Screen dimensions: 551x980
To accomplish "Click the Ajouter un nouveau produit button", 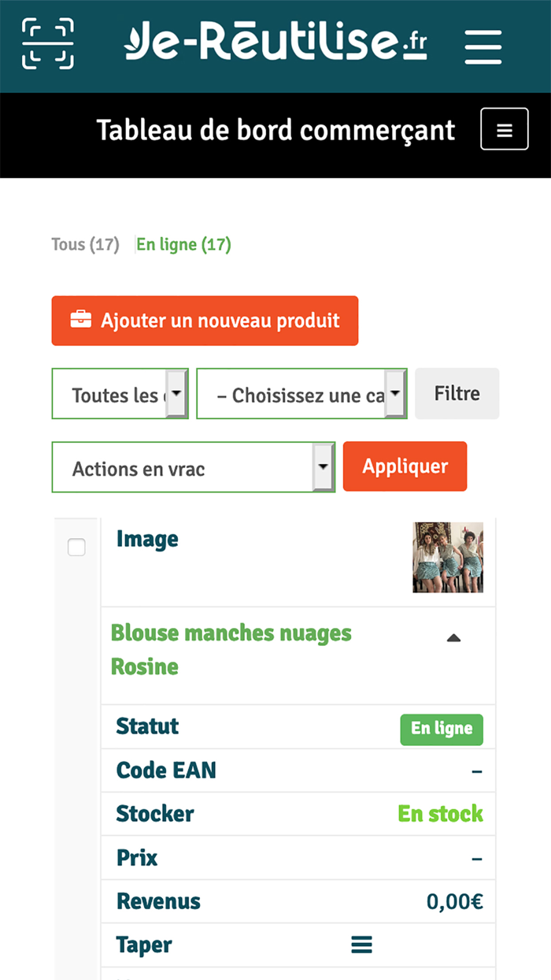I will [205, 321].
